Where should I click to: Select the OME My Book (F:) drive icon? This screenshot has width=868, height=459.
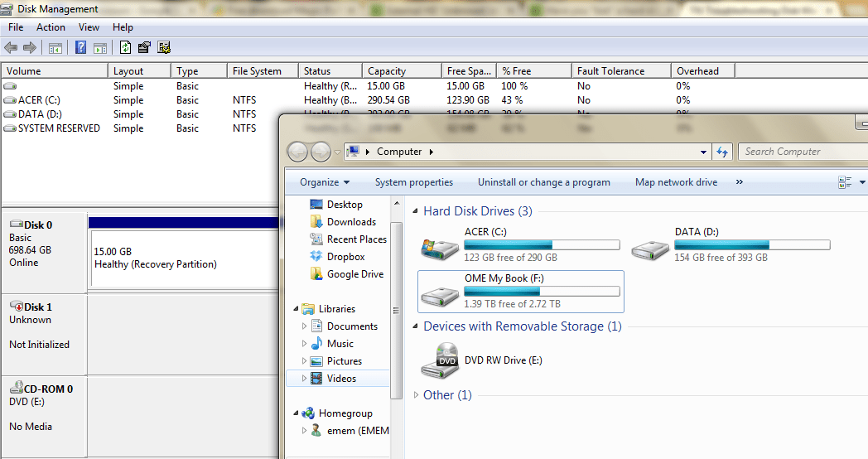pyautogui.click(x=440, y=297)
